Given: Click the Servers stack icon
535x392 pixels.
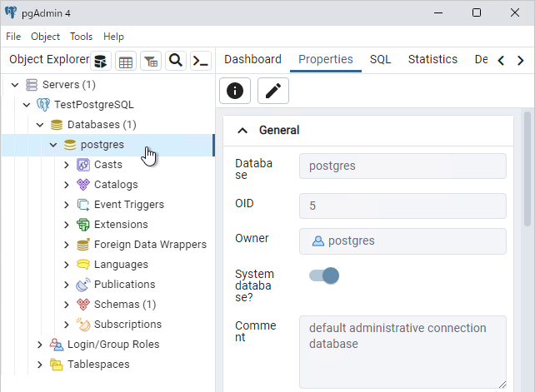Looking at the screenshot, I should pyautogui.click(x=32, y=85).
